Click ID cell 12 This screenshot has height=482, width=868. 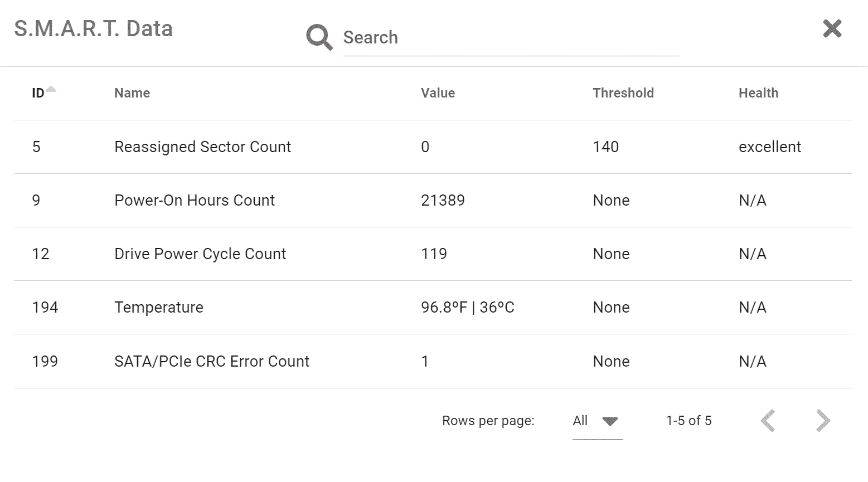[x=41, y=254]
